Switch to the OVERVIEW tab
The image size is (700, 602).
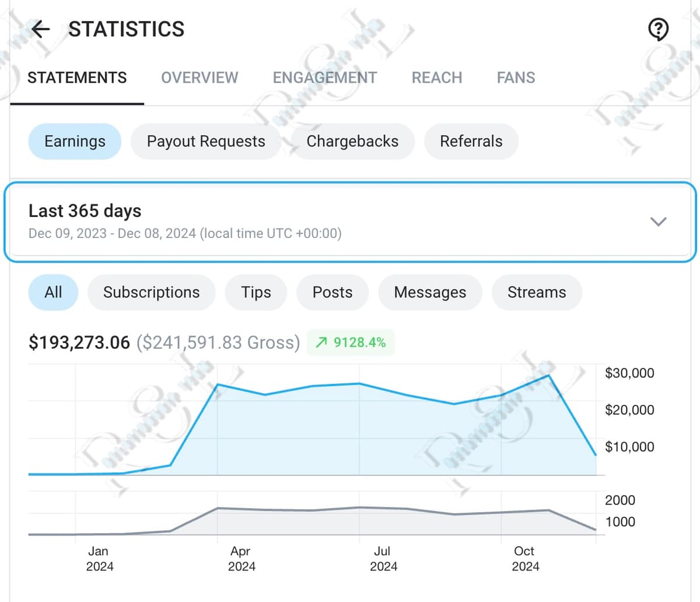coord(199,78)
